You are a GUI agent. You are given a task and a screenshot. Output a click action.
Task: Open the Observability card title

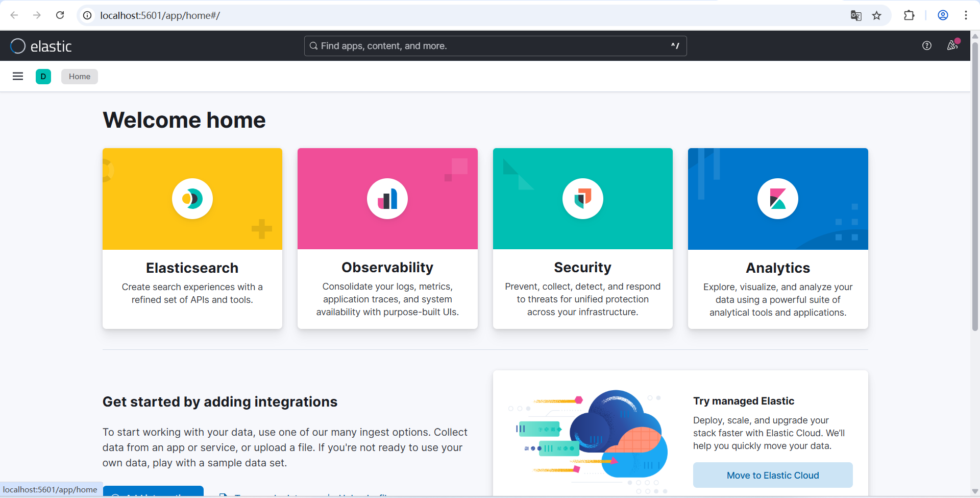(387, 268)
